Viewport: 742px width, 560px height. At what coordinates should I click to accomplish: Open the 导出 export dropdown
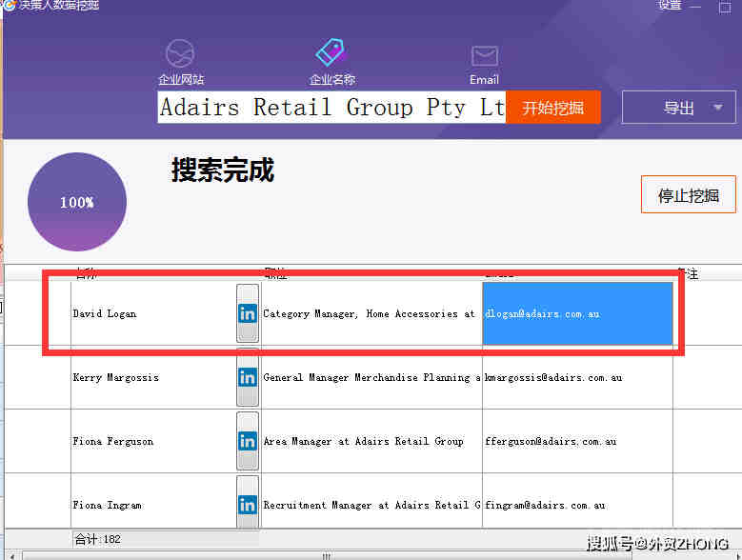(678, 108)
